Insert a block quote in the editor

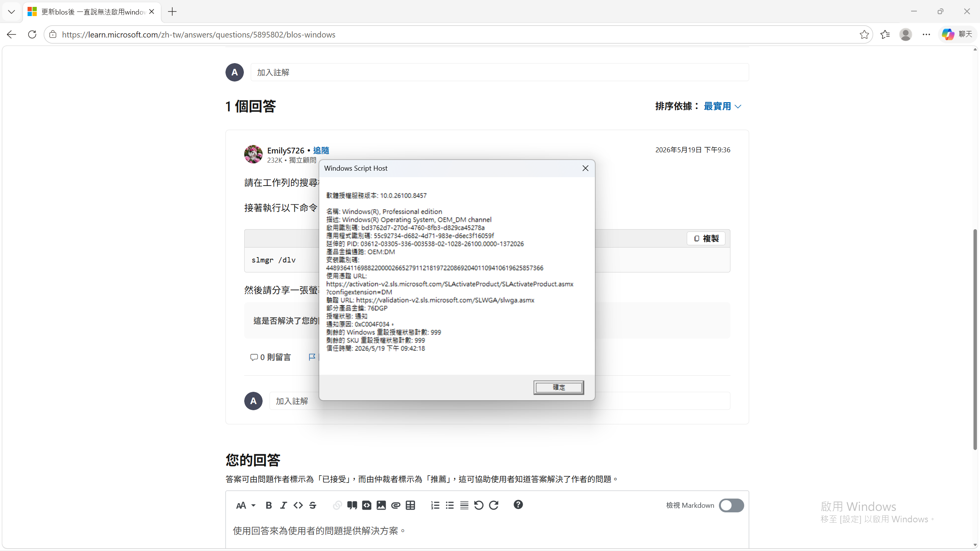(x=352, y=505)
